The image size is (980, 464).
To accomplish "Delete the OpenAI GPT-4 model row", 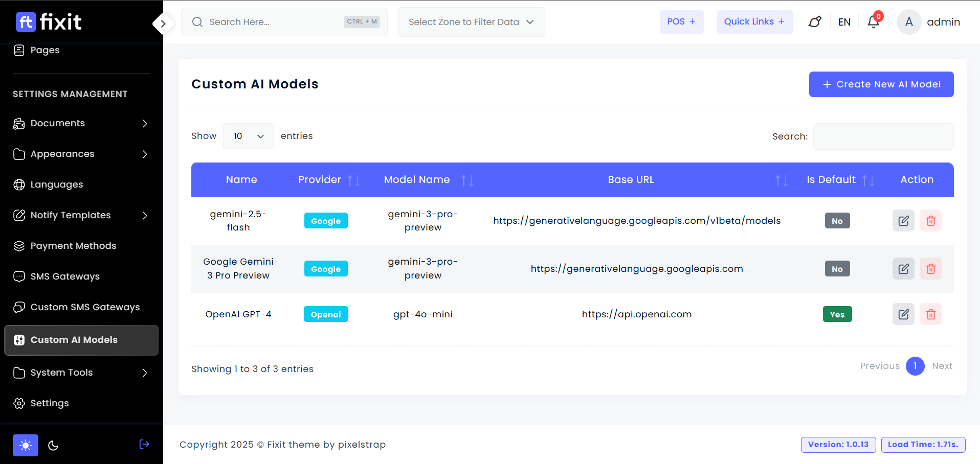I will click(x=930, y=314).
